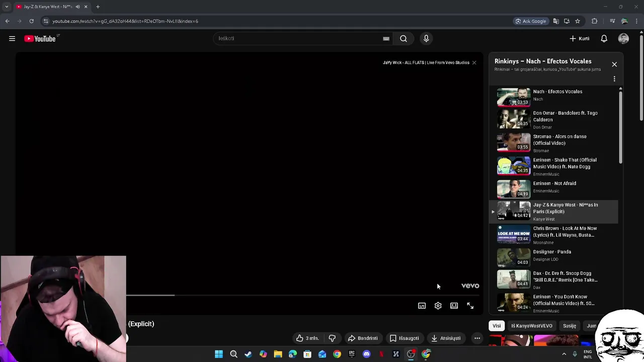The image size is (644, 362).
Task: Click the search magnifier button
Action: click(x=404, y=39)
